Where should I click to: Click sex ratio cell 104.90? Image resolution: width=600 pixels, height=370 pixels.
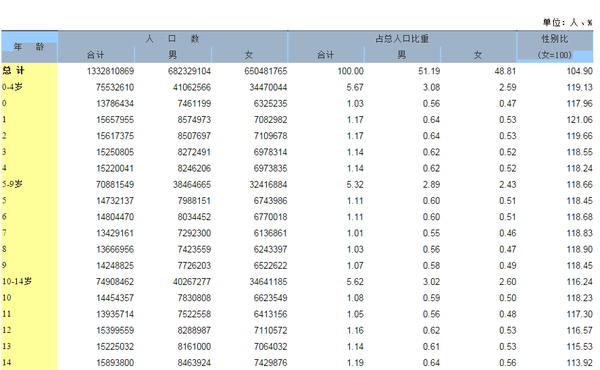pos(579,71)
